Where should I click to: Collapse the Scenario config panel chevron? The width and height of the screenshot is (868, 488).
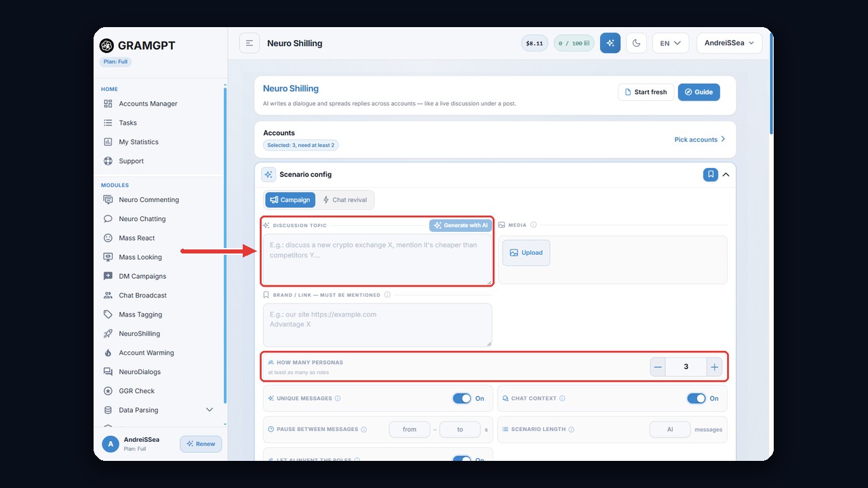click(726, 174)
